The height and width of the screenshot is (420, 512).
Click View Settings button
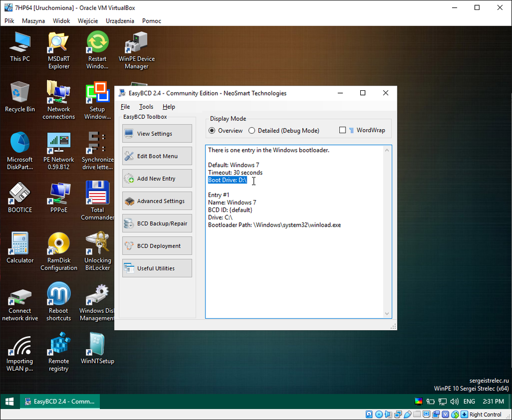tap(157, 133)
